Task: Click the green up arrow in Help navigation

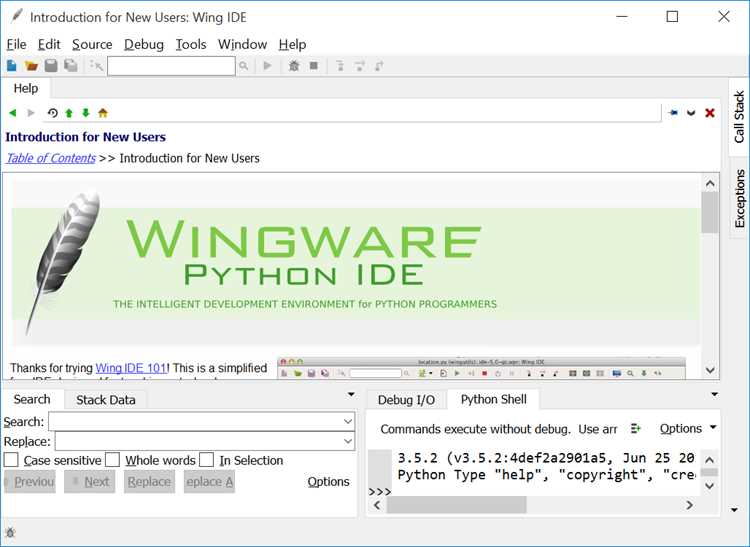Action: pyautogui.click(x=69, y=113)
